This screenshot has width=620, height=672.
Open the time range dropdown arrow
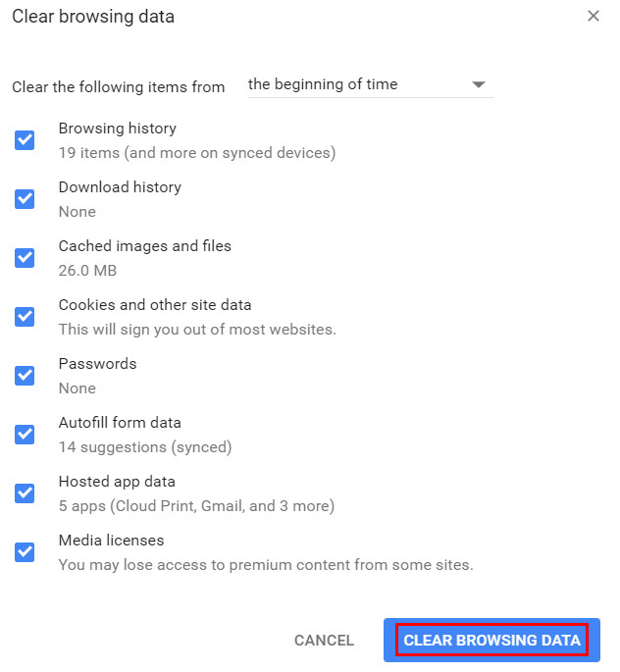[478, 84]
